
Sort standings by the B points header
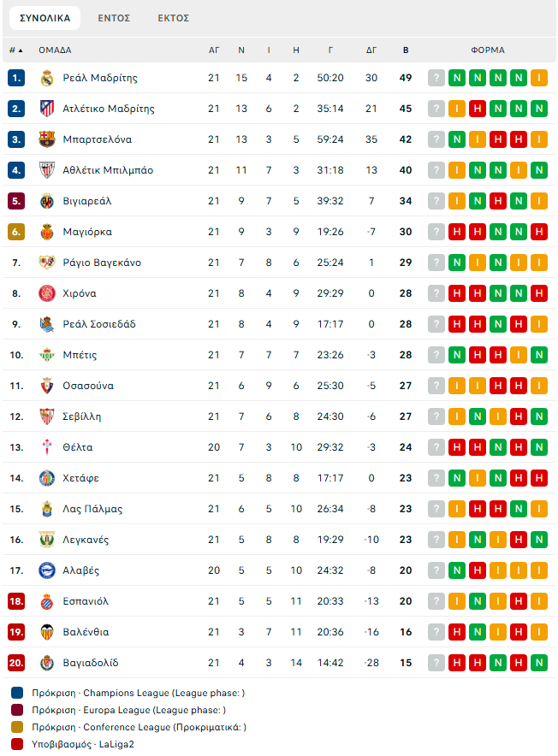tap(406, 50)
